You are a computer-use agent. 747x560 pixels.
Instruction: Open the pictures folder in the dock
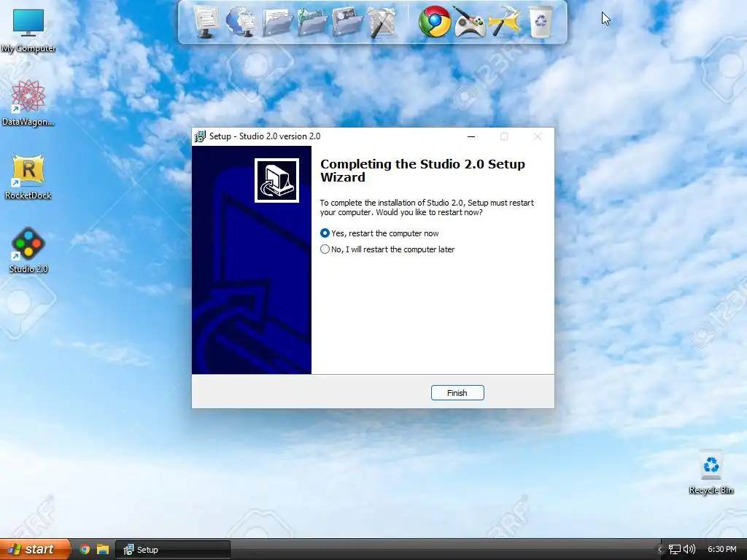[347, 22]
